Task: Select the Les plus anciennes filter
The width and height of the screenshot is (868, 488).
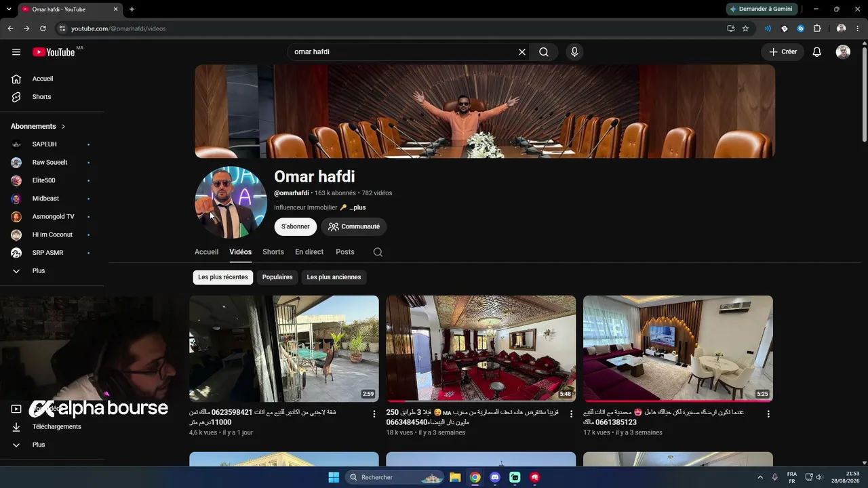Action: click(334, 277)
